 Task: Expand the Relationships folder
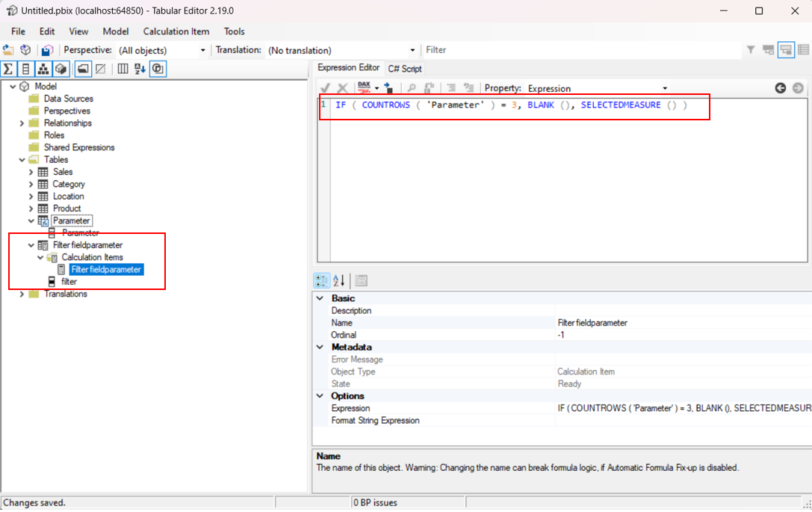point(22,123)
